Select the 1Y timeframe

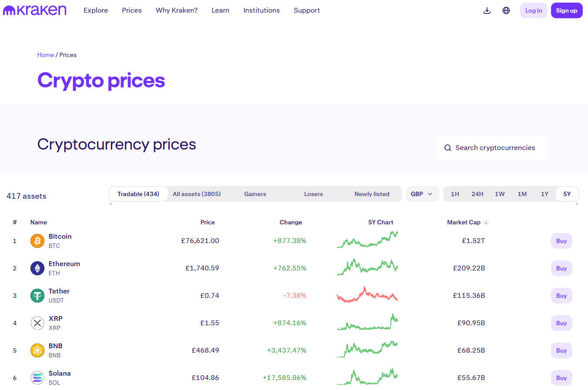pyautogui.click(x=544, y=194)
